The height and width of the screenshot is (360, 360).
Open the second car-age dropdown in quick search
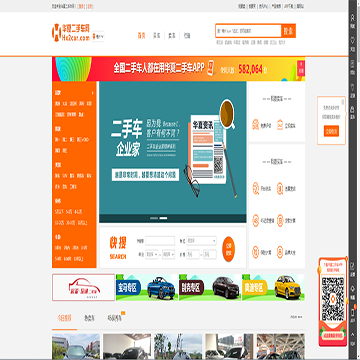(x=168, y=255)
